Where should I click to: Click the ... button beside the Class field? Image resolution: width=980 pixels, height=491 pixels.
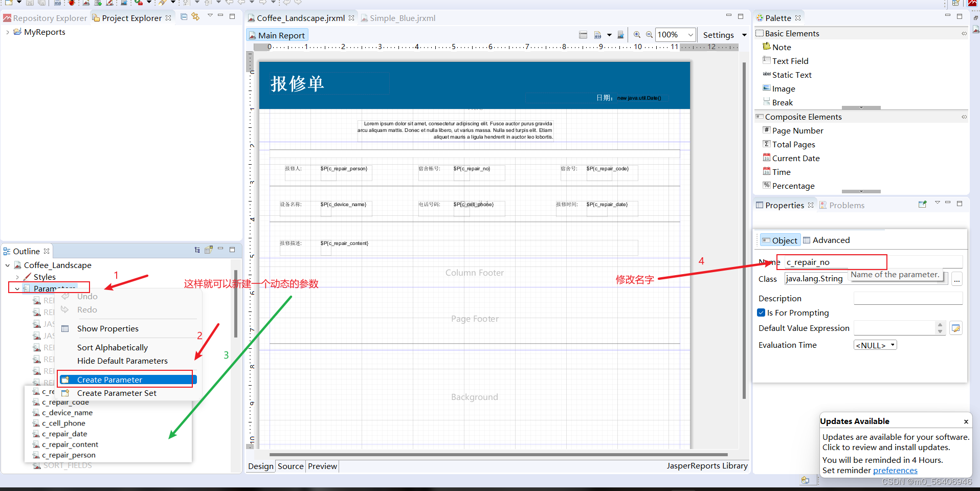(956, 279)
